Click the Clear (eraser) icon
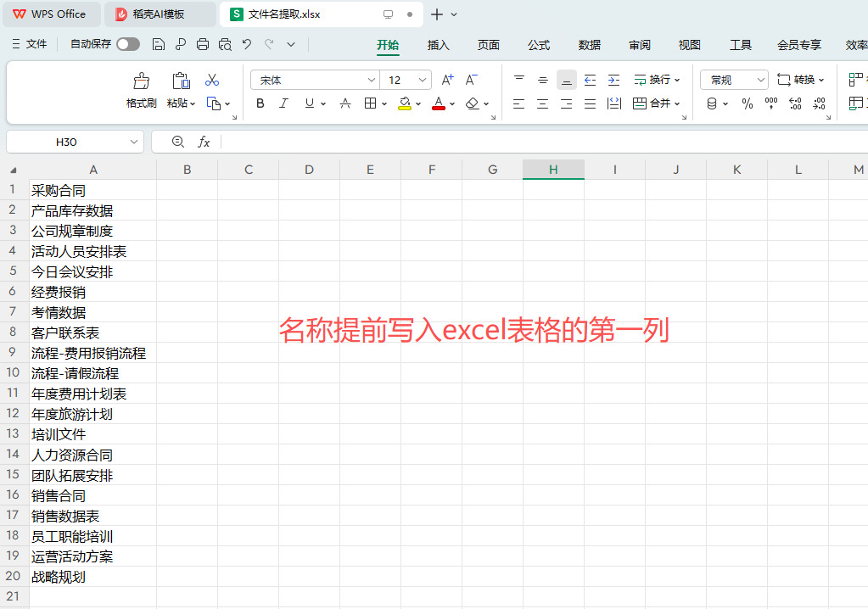The width and height of the screenshot is (868, 609). [473, 103]
